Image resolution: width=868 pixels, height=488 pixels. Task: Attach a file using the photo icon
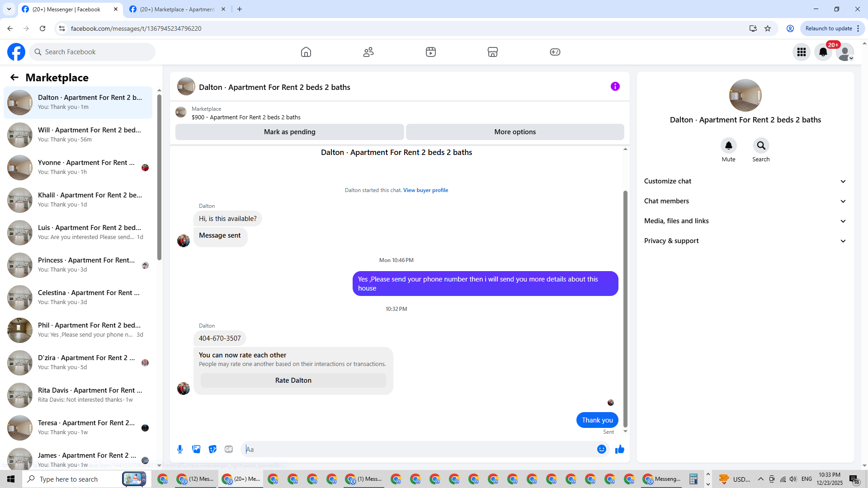(x=196, y=449)
